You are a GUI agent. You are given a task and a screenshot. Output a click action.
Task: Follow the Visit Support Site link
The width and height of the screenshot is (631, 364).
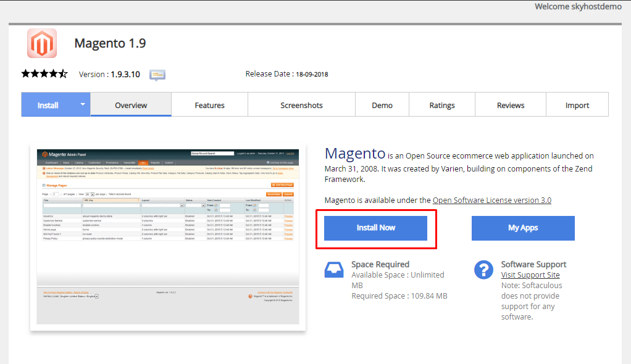click(530, 275)
